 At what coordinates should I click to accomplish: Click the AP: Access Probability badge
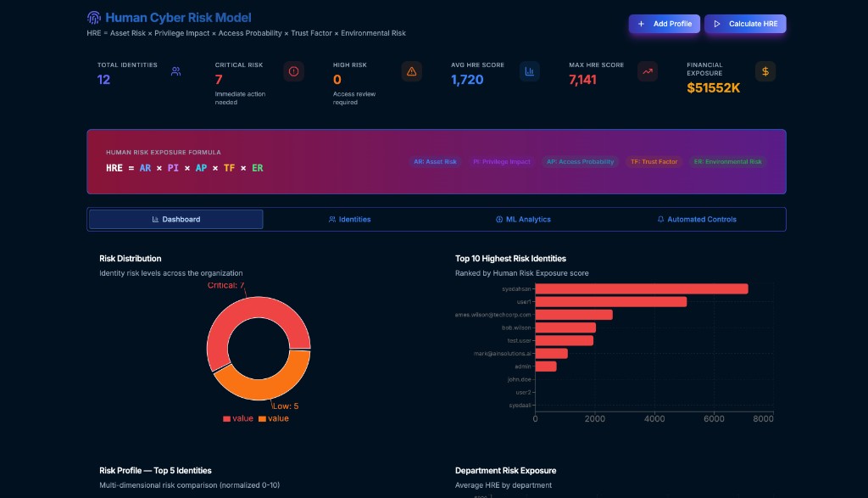click(580, 162)
